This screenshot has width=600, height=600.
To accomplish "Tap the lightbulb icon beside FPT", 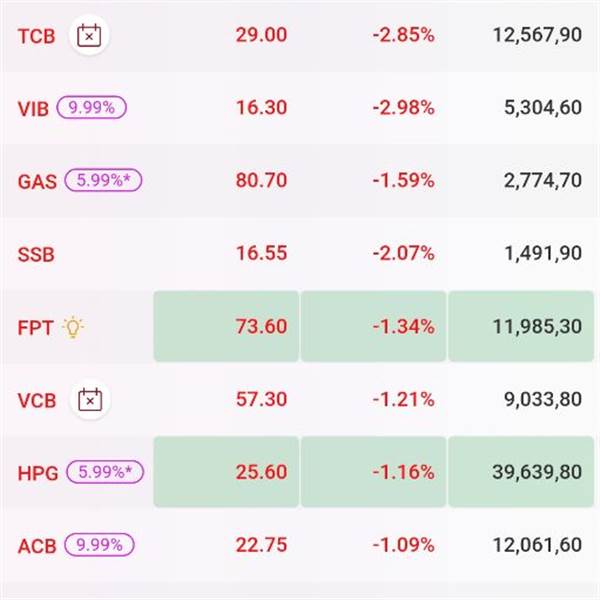I will [74, 327].
